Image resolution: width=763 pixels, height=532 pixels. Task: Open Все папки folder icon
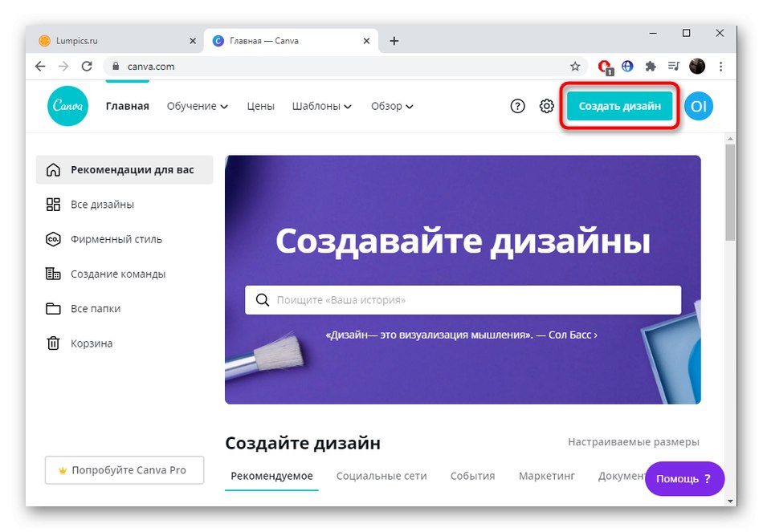pyautogui.click(x=53, y=307)
